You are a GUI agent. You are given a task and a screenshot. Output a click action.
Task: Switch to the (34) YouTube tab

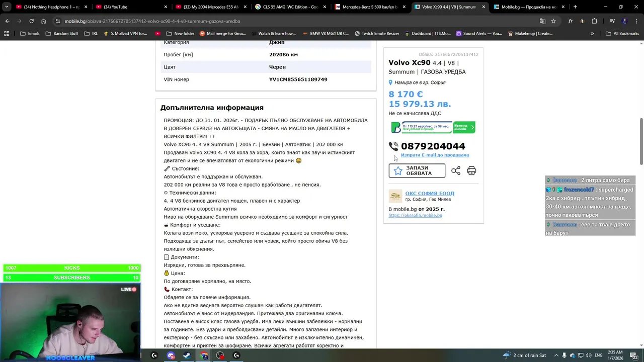[x=131, y=7]
